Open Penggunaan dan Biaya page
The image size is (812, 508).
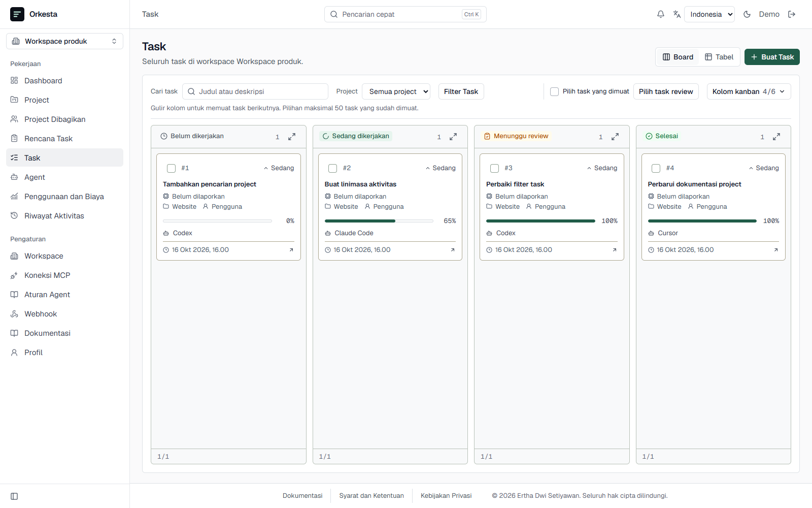point(64,197)
